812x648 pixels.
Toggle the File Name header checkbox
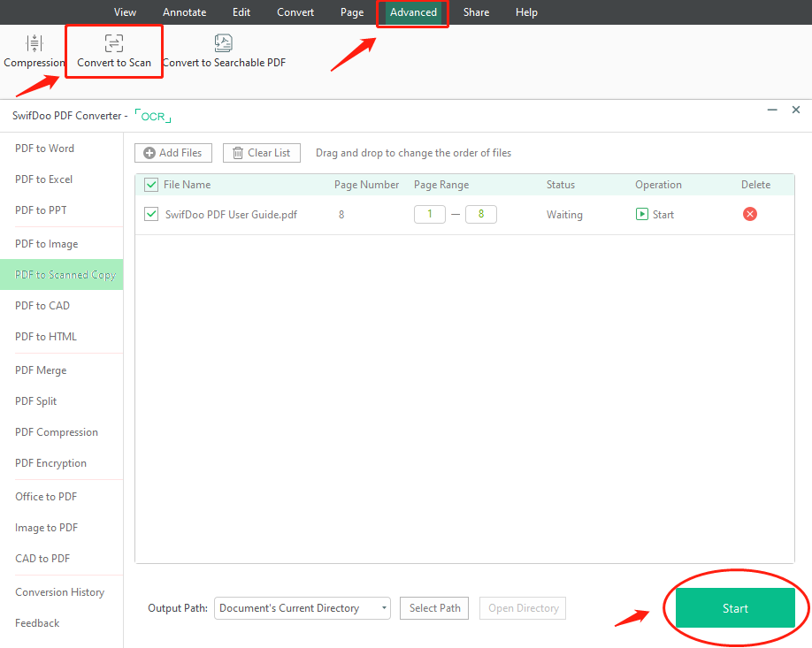point(151,185)
